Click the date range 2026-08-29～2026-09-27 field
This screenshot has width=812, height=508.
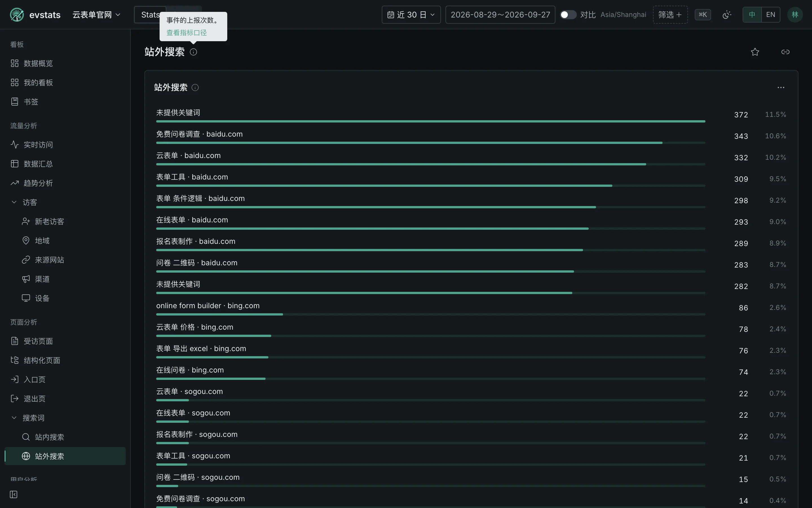point(500,15)
